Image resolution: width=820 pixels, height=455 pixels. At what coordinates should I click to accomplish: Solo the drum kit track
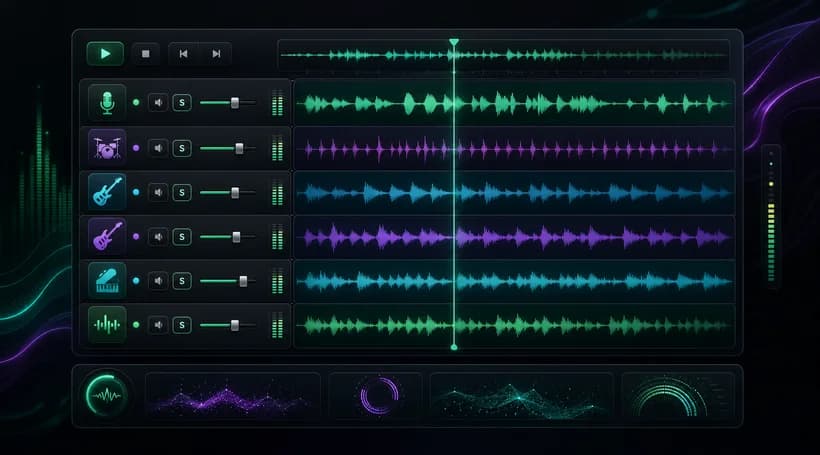(x=182, y=148)
